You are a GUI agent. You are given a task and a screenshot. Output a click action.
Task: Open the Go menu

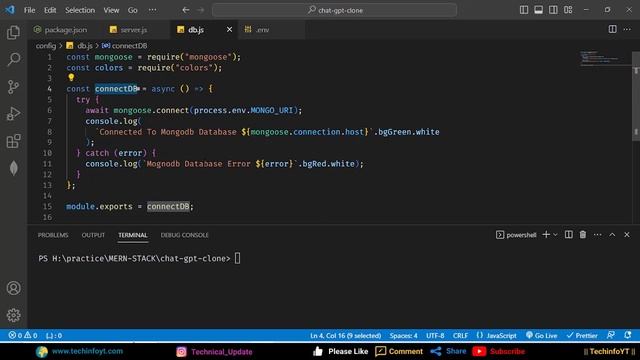133,10
